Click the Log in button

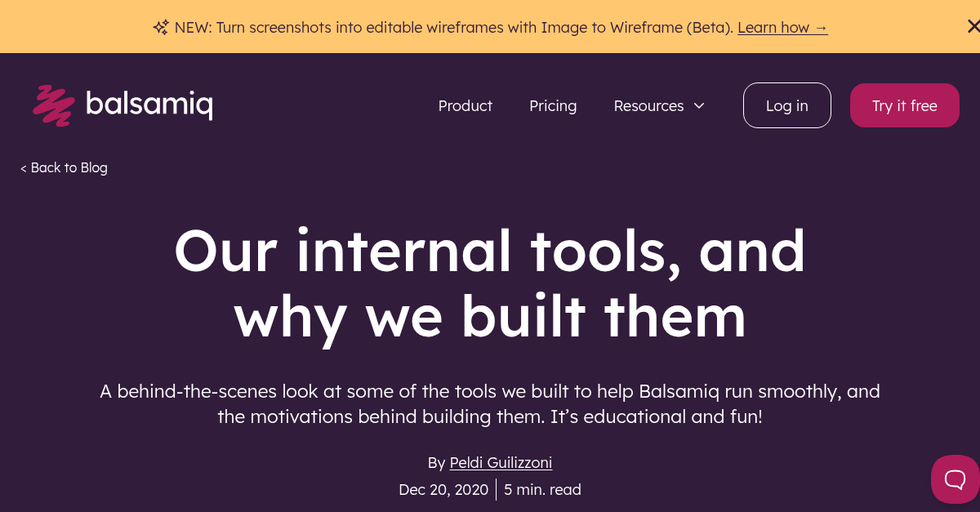point(786,105)
